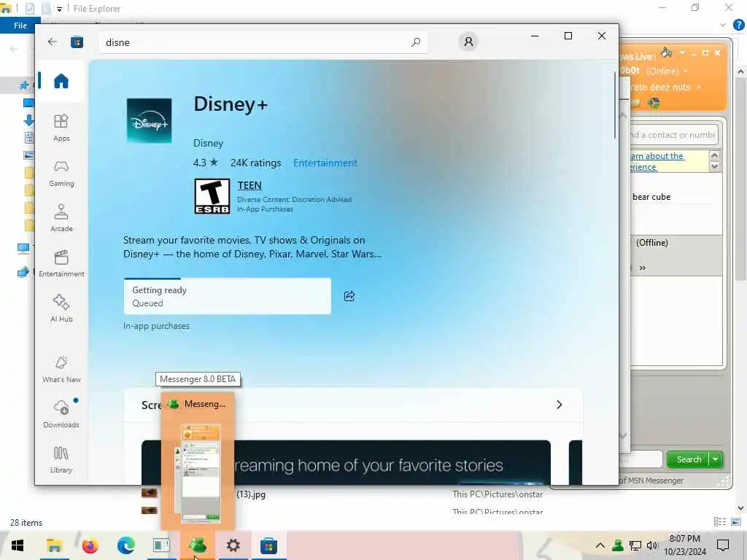This screenshot has height=560, width=747.
Task: Open Arcade section in Store sidebar
Action: (x=61, y=218)
